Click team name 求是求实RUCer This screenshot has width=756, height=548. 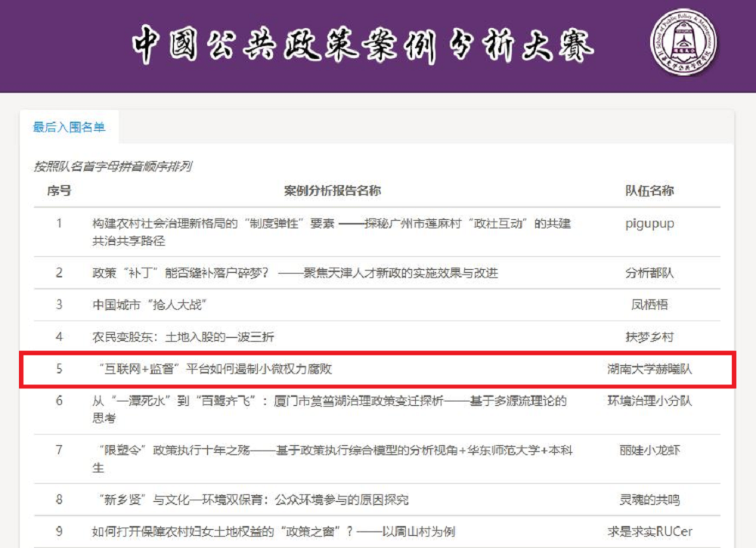[649, 531]
